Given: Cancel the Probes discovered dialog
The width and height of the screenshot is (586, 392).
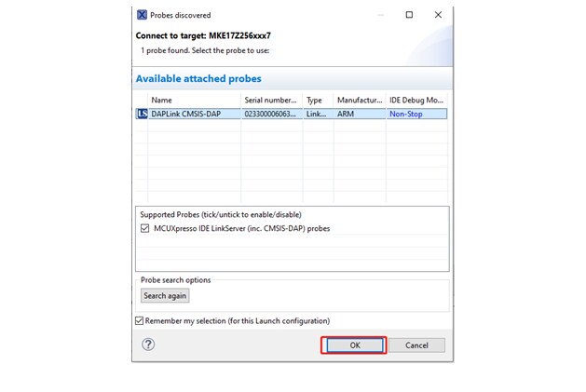Looking at the screenshot, I should pyautogui.click(x=416, y=345).
